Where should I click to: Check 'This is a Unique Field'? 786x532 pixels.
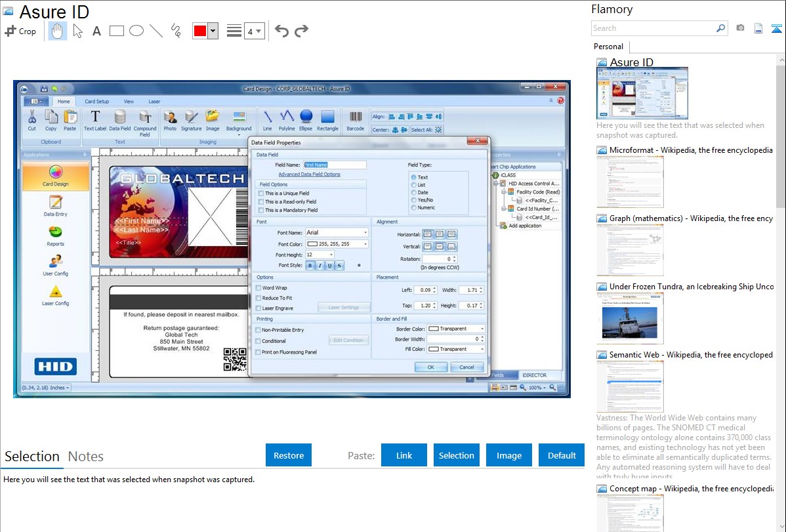click(260, 193)
